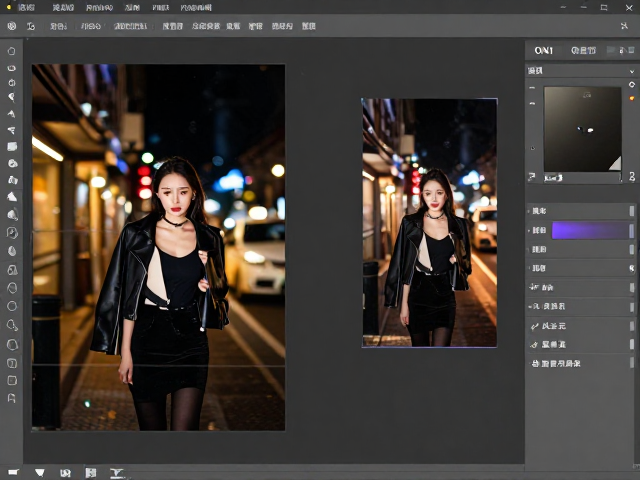Click the yellow dot in the title bar
Screen dimensions: 640x480
pyautogui.click(x=9, y=7)
